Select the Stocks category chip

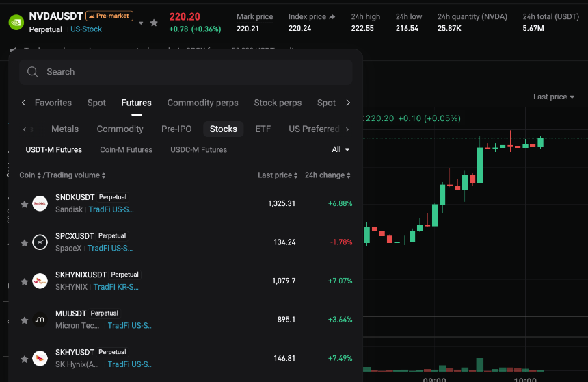223,129
